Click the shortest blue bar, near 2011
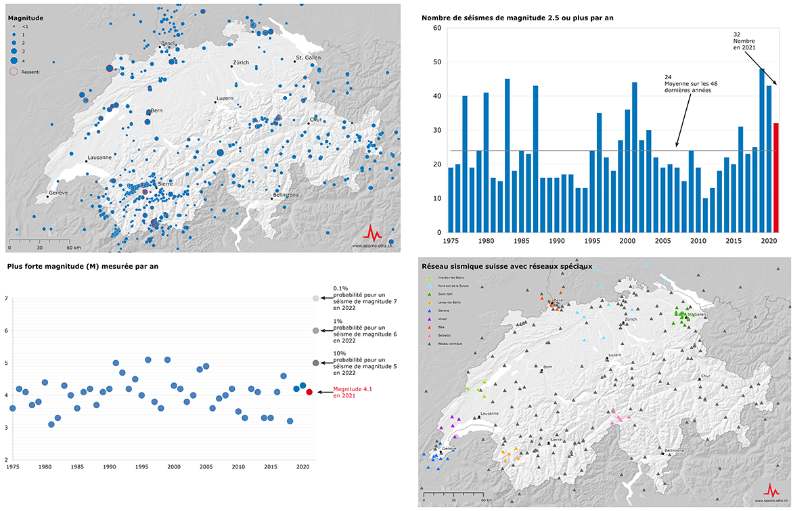The height and width of the screenshot is (511, 812). click(705, 215)
